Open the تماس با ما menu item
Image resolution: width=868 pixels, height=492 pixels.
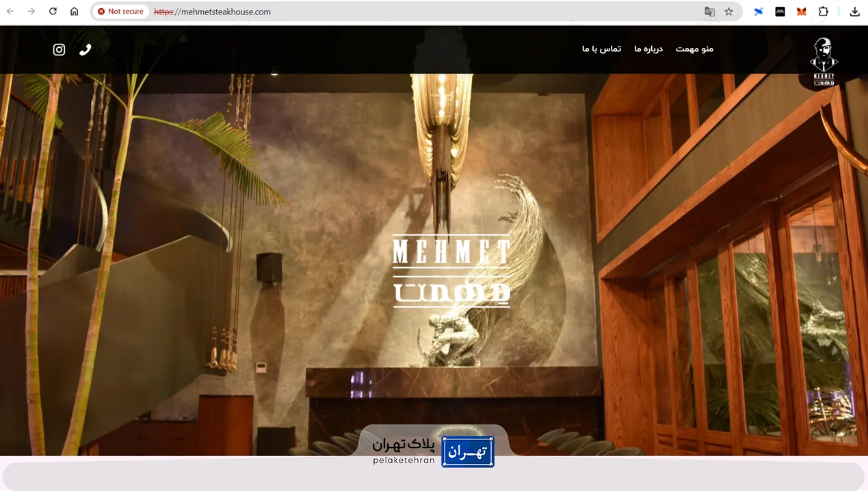601,49
